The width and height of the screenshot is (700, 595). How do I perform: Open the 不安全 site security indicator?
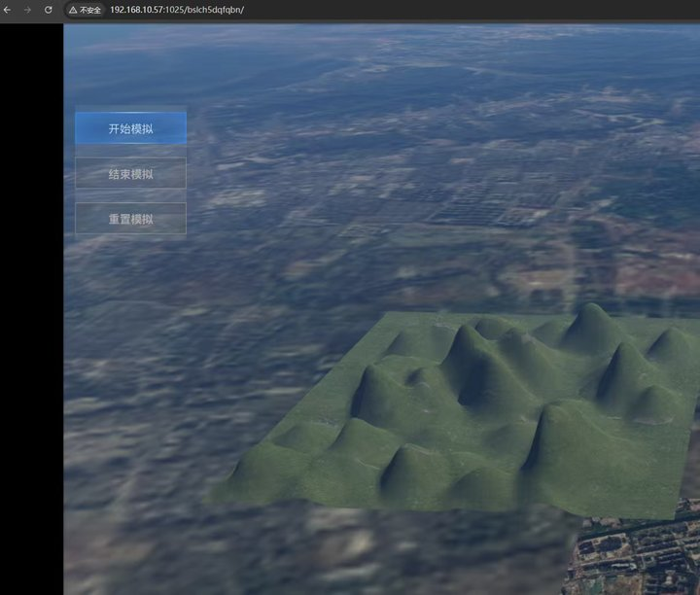pos(85,10)
